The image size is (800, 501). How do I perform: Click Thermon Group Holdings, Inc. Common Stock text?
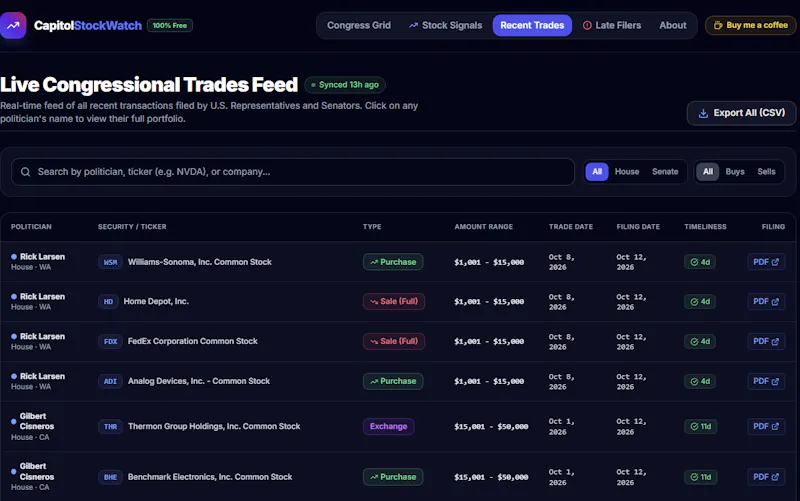[x=214, y=427]
